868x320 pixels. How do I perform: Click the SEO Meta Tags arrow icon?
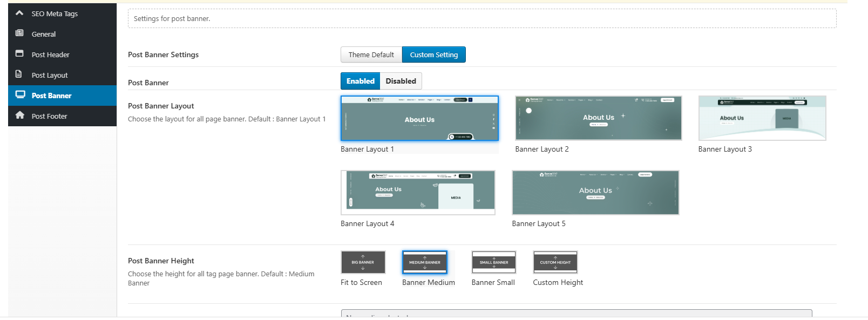(19, 13)
